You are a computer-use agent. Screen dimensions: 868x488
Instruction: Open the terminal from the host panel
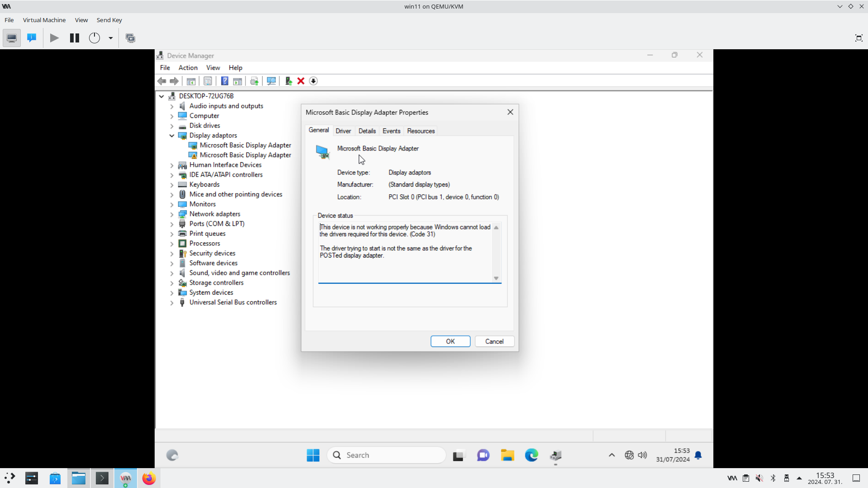coord(102,478)
